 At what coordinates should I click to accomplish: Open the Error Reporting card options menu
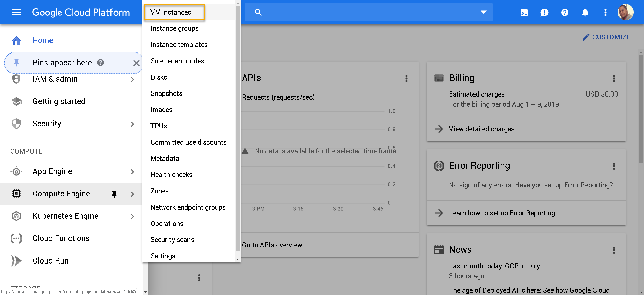point(614,166)
